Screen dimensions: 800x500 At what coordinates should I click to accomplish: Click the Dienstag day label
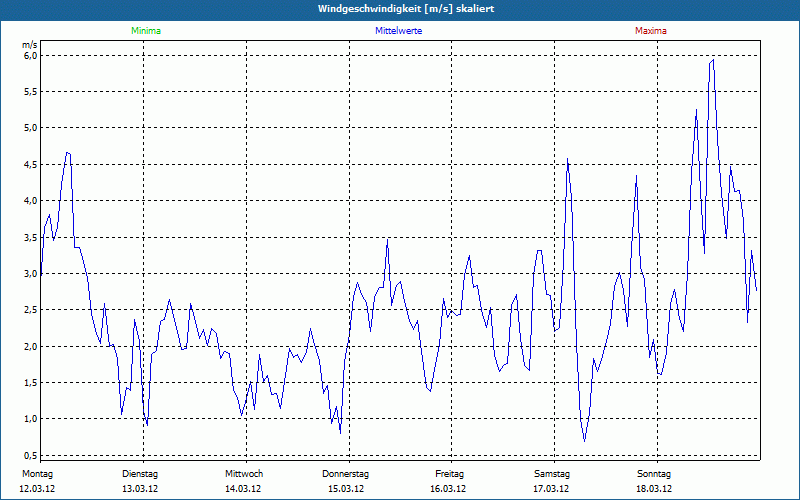(x=140, y=474)
